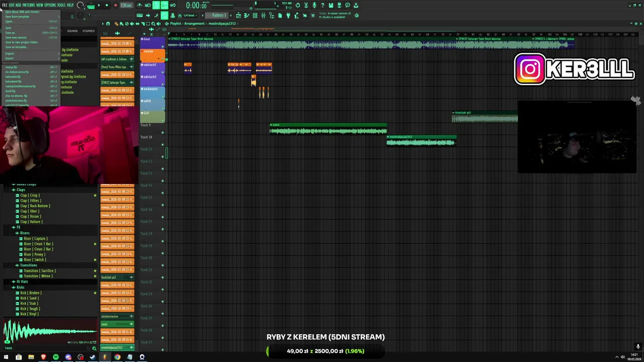Open the EDIT menu
Viewport: 644px width, 362px height.
click(12, 5)
